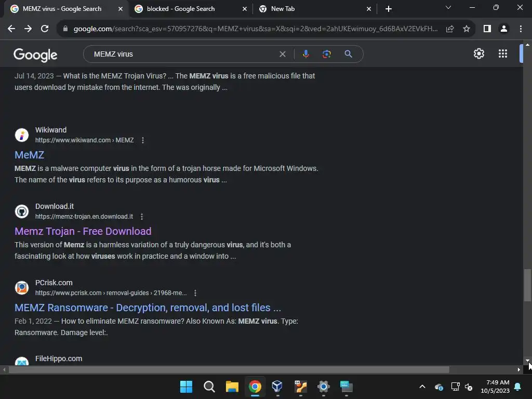This screenshot has width=532, height=399.
Task: Click vertical scrollbar thumb
Action: [527, 285]
